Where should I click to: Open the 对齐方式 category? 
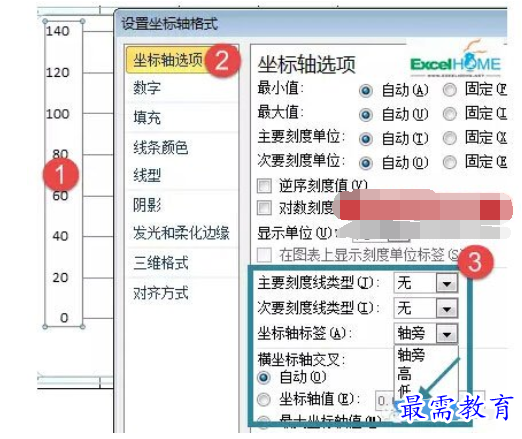[x=161, y=293]
